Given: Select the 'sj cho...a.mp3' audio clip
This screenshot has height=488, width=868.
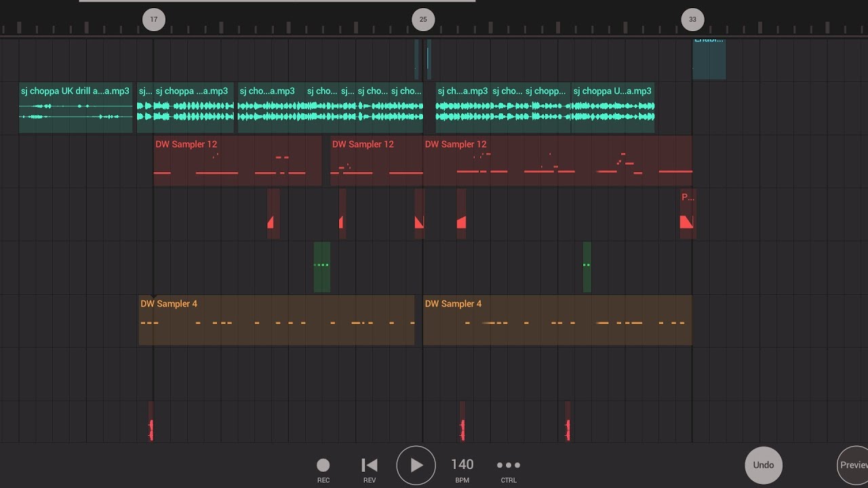Looking at the screenshot, I should point(271,108).
